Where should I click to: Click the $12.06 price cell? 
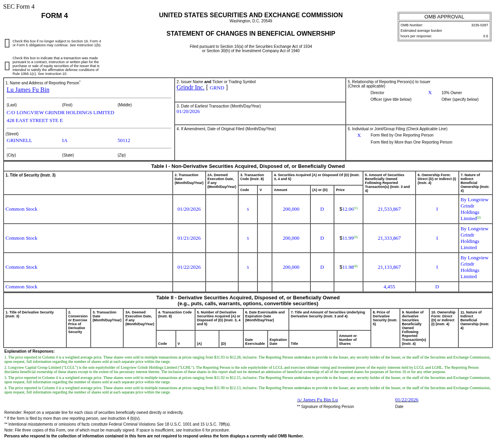click(x=348, y=209)
